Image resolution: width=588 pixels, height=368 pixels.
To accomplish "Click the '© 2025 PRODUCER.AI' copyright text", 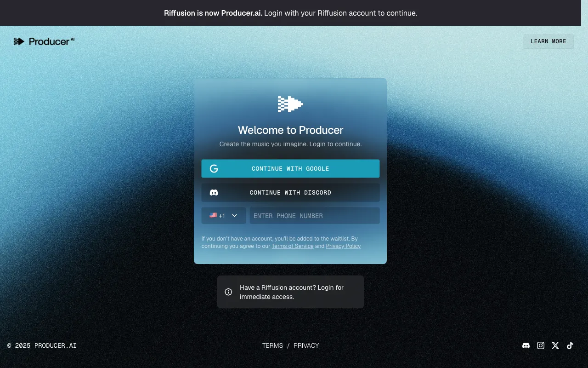I will (x=42, y=345).
